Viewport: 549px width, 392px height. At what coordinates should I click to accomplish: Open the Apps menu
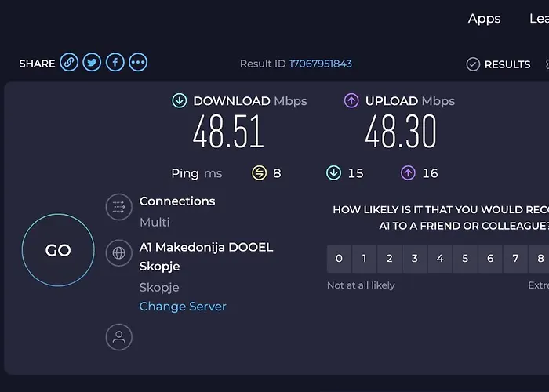(484, 19)
